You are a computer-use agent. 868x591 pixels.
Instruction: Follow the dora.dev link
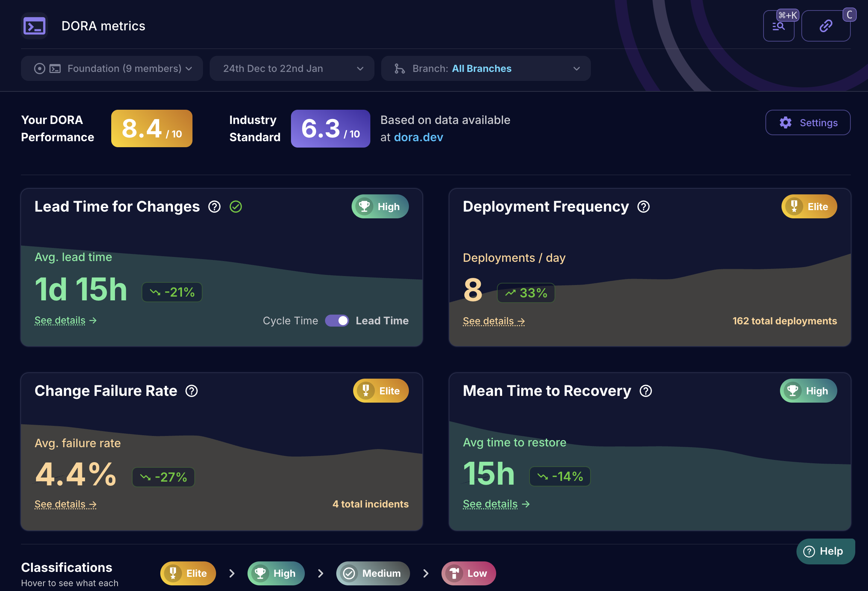[418, 137]
